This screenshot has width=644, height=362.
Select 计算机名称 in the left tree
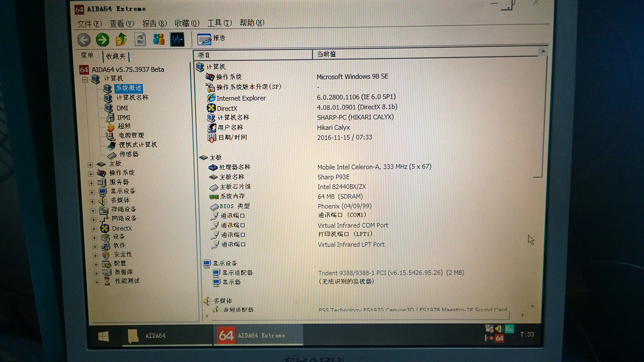[x=132, y=97]
